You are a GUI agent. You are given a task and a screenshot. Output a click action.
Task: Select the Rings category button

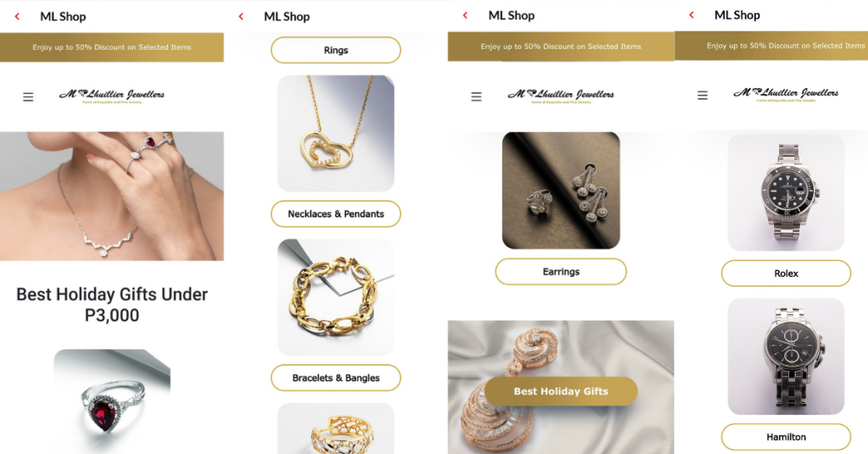(336, 50)
